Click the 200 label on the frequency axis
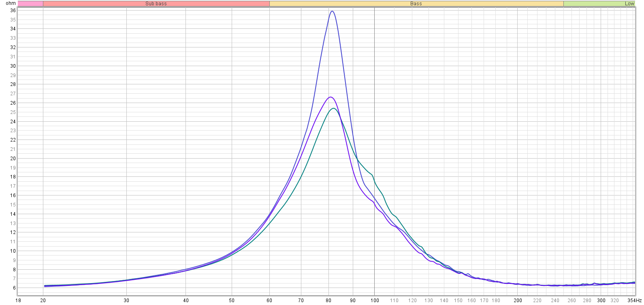The height and width of the screenshot is (305, 644). coord(518,301)
